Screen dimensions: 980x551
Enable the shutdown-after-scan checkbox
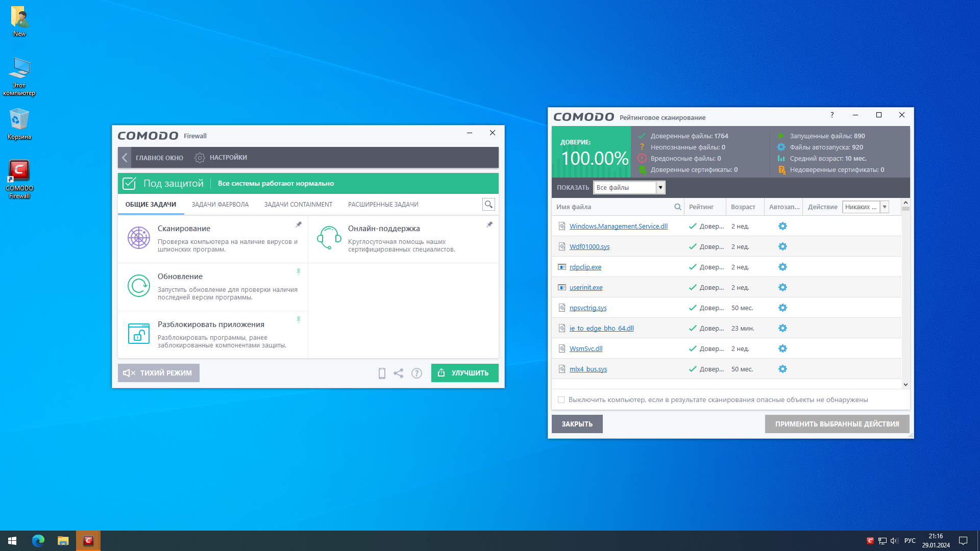[561, 400]
